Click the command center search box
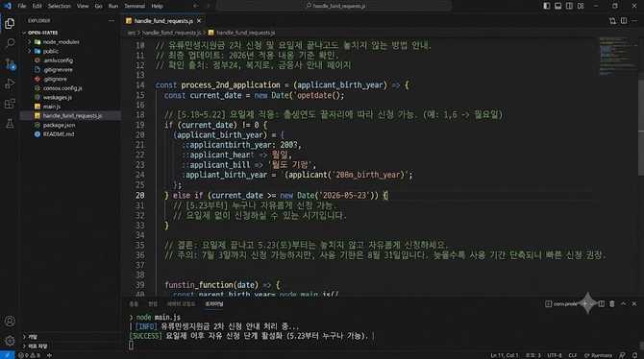Screen dimensions: 644x359 pyautogui.click(x=334, y=6)
